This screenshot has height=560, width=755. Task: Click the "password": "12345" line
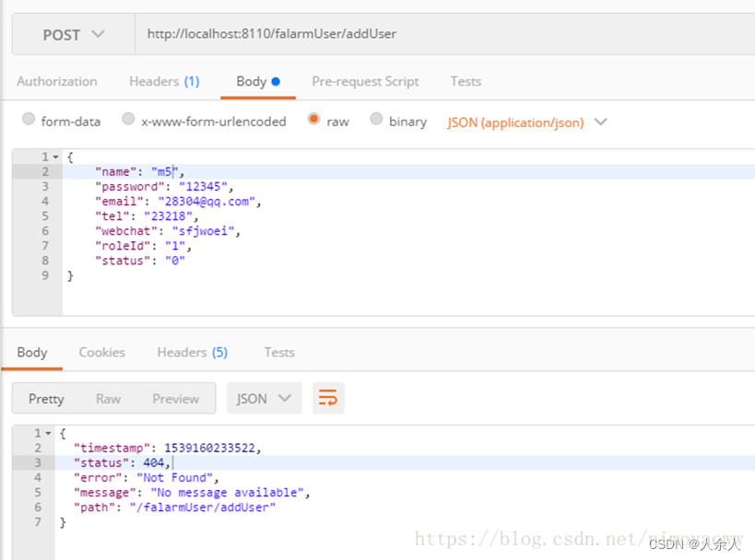164,187
